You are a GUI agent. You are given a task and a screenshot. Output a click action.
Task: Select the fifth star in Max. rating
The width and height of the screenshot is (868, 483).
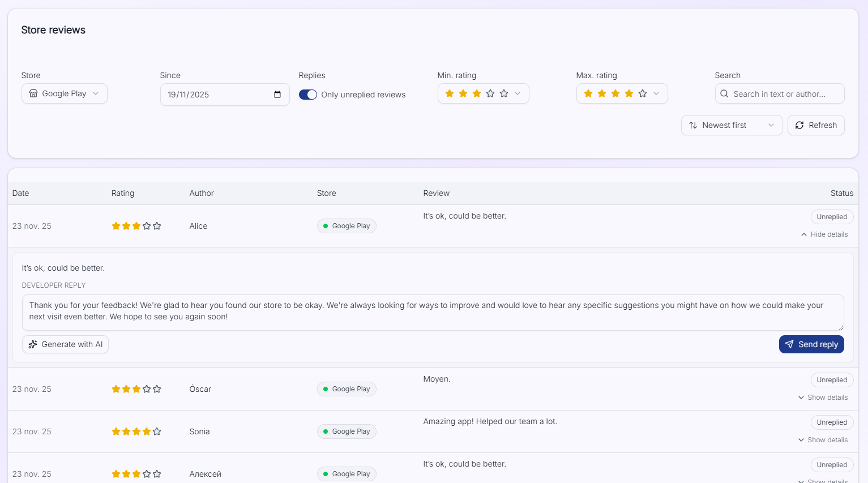pyautogui.click(x=642, y=93)
